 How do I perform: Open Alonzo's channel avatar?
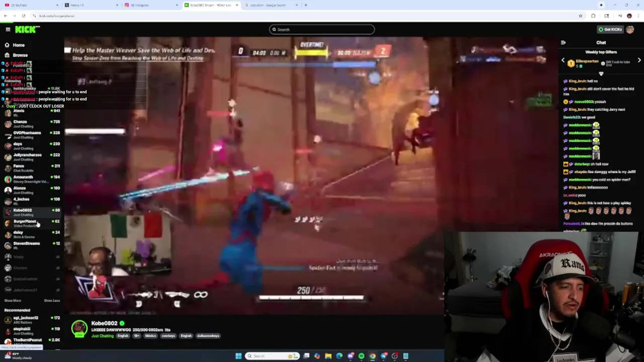8,190
